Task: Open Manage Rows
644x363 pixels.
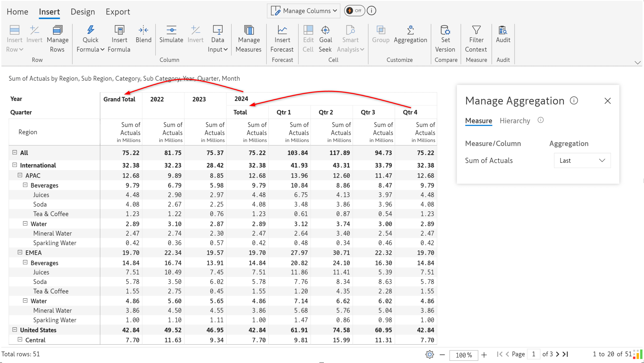Action: point(57,39)
